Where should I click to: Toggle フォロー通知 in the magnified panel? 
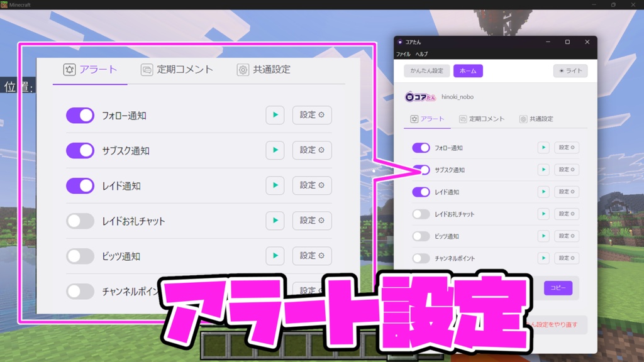coord(80,116)
